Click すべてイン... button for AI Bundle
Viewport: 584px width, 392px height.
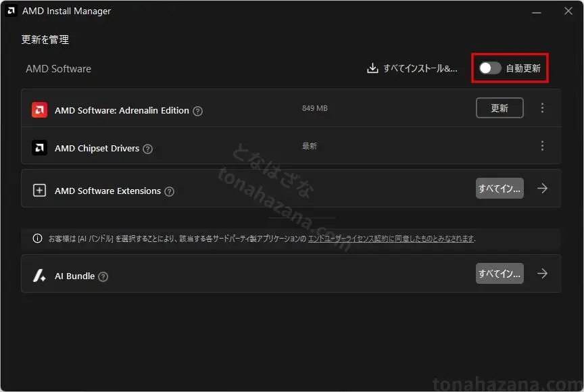500,274
